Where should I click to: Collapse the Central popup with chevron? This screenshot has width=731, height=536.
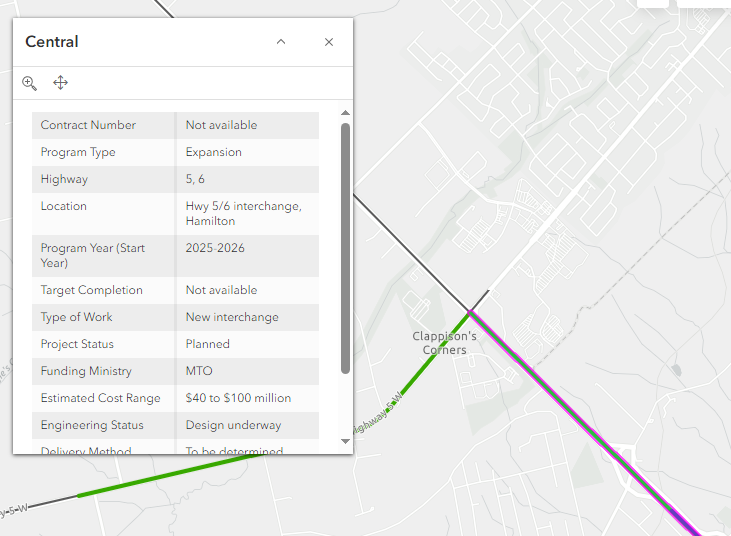pos(281,42)
